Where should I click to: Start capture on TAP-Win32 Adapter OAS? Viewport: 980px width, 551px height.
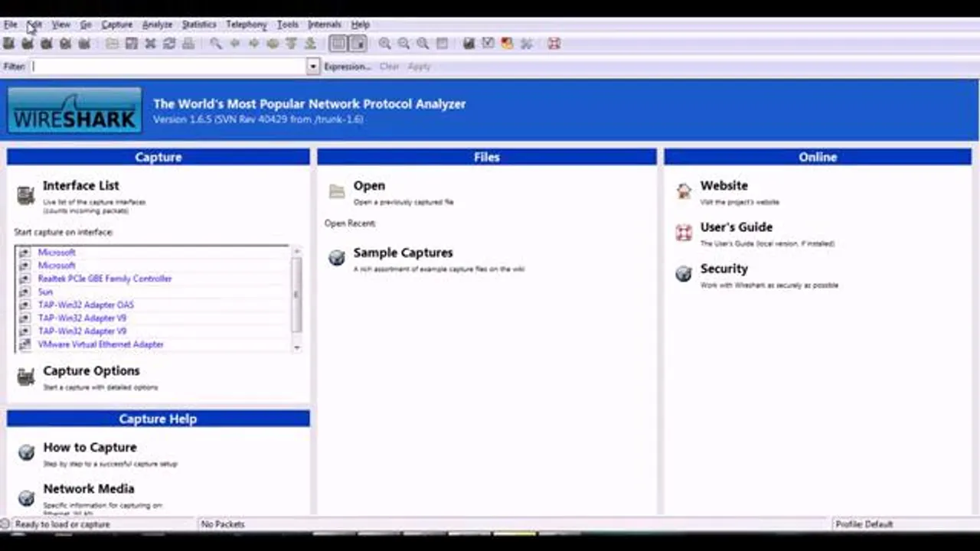86,305
